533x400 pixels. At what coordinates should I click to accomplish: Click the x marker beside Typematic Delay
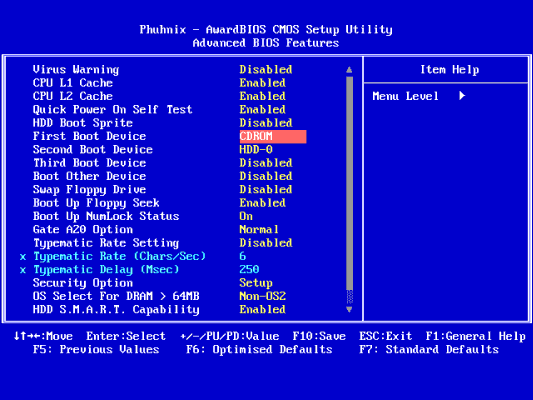click(x=23, y=270)
